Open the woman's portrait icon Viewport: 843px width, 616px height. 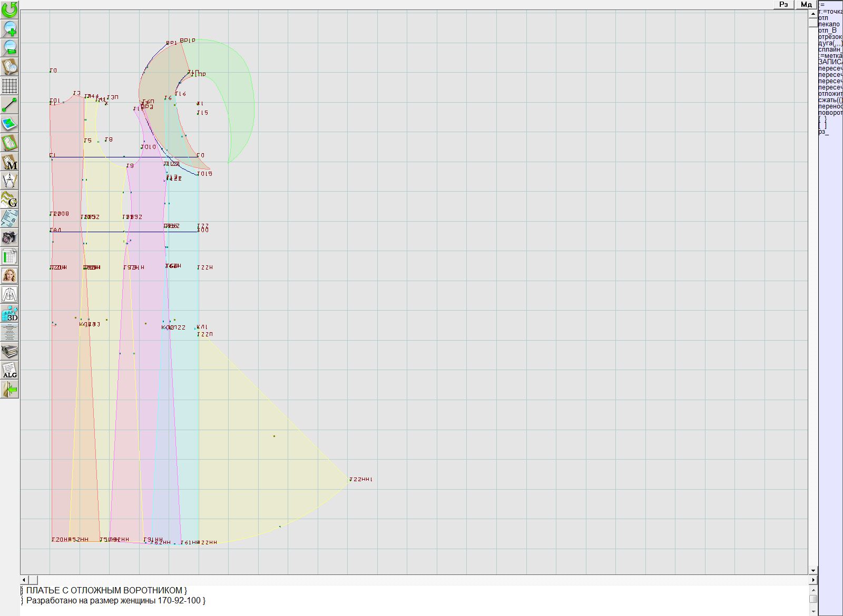[9, 275]
